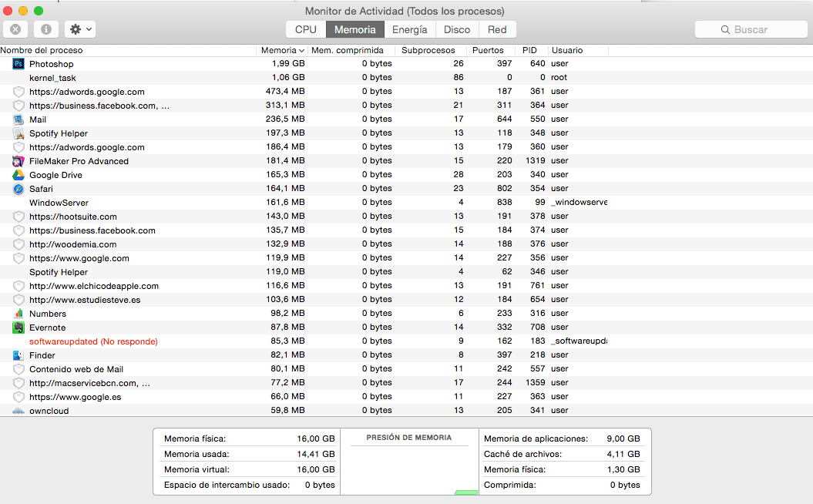Sort by the Memoria column header
The image size is (813, 504).
[283, 50]
